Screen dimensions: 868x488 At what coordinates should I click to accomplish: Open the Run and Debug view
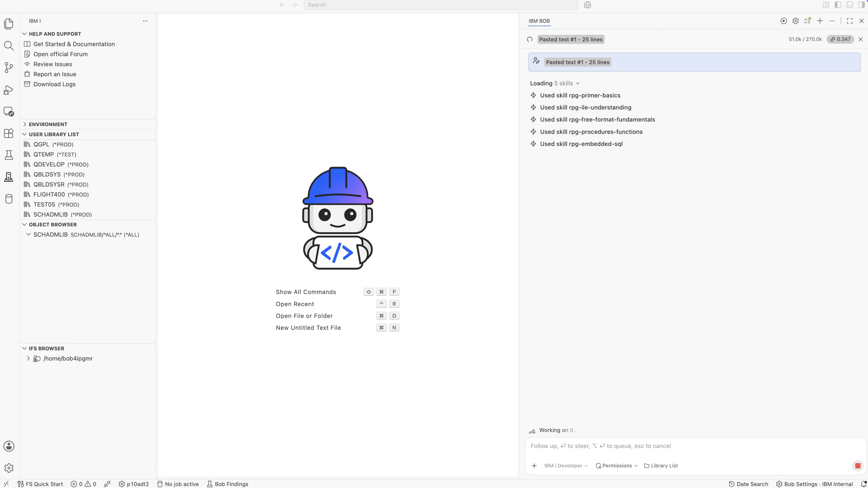point(9,90)
